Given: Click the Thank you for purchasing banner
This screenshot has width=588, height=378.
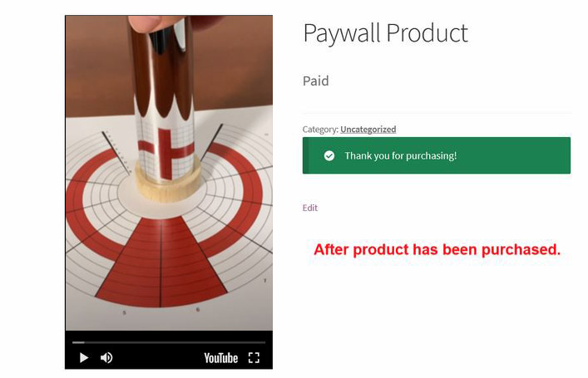Looking at the screenshot, I should [x=437, y=155].
